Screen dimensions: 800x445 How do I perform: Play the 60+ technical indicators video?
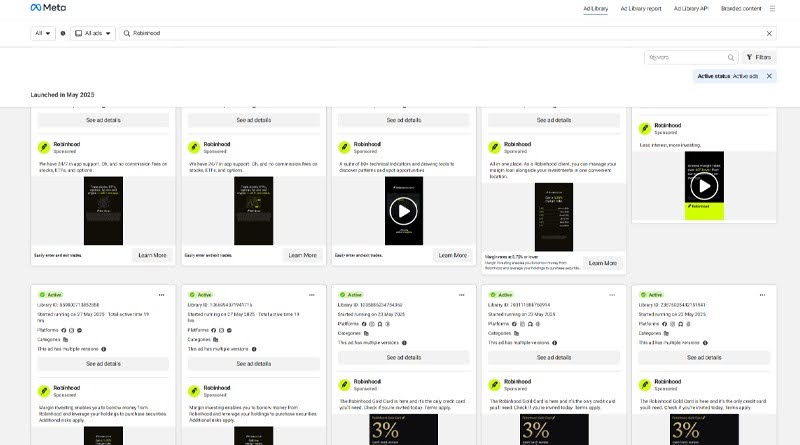click(x=404, y=211)
